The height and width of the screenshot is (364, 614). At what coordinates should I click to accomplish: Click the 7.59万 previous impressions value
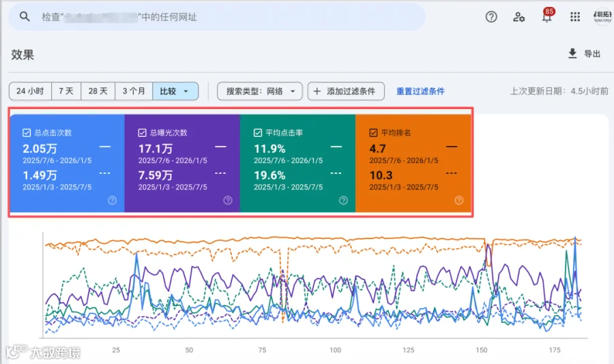156,175
